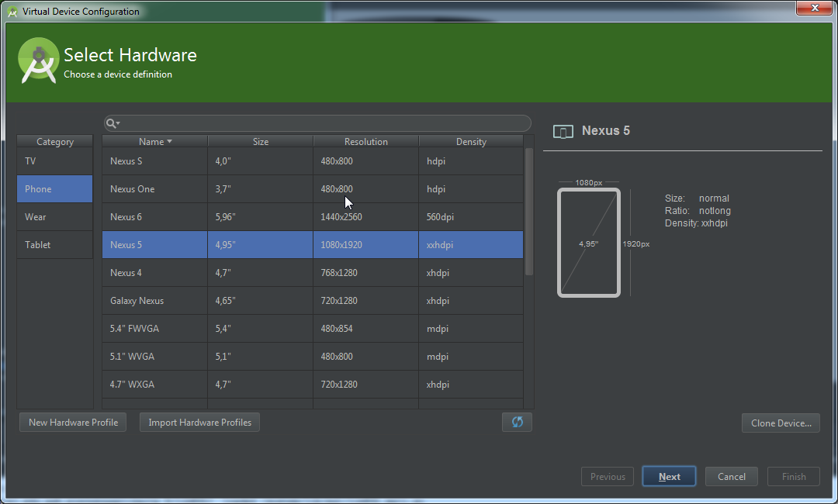This screenshot has height=504, width=838.
Task: Select the Nexus 6 device row
Action: [313, 217]
